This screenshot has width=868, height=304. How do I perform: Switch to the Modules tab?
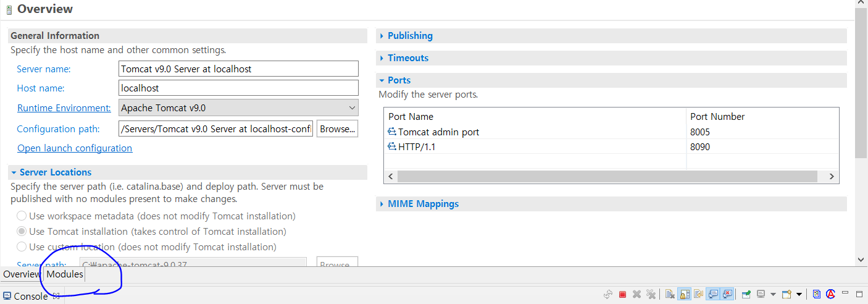[65, 274]
